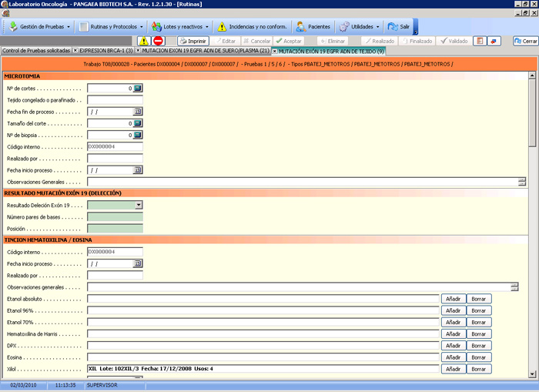The height and width of the screenshot is (392, 539).
Task: Click the yellow warning triangle icon
Action: click(144, 41)
